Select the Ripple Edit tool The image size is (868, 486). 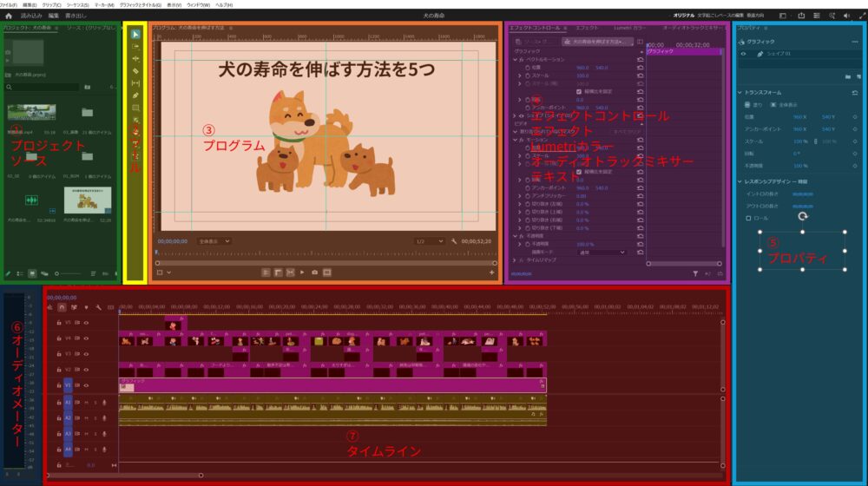(135, 59)
